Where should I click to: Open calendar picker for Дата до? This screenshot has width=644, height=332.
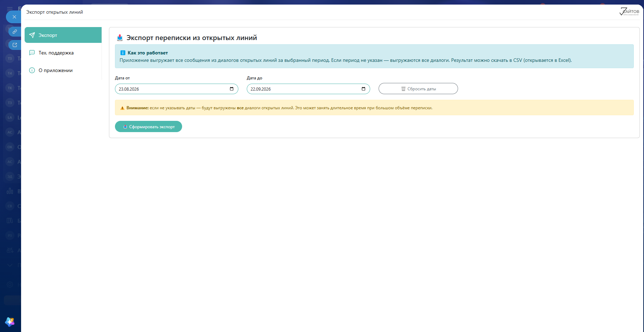363,89
